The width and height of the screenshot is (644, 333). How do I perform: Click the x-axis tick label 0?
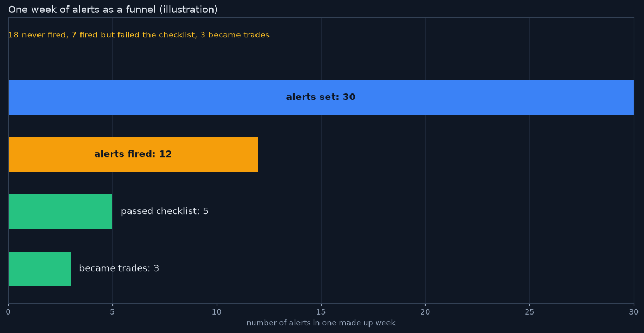(8, 312)
